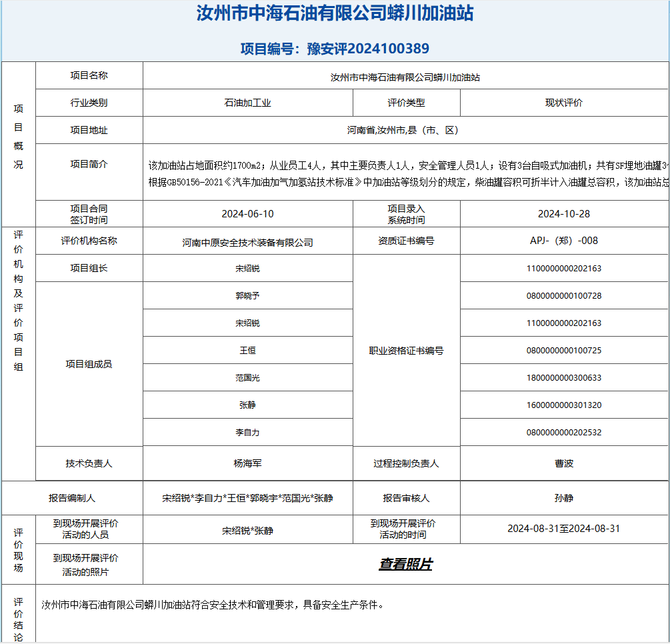Click the 评价现场 section header
Image resolution: width=670 pixels, height=644 pixels.
click(x=19, y=550)
